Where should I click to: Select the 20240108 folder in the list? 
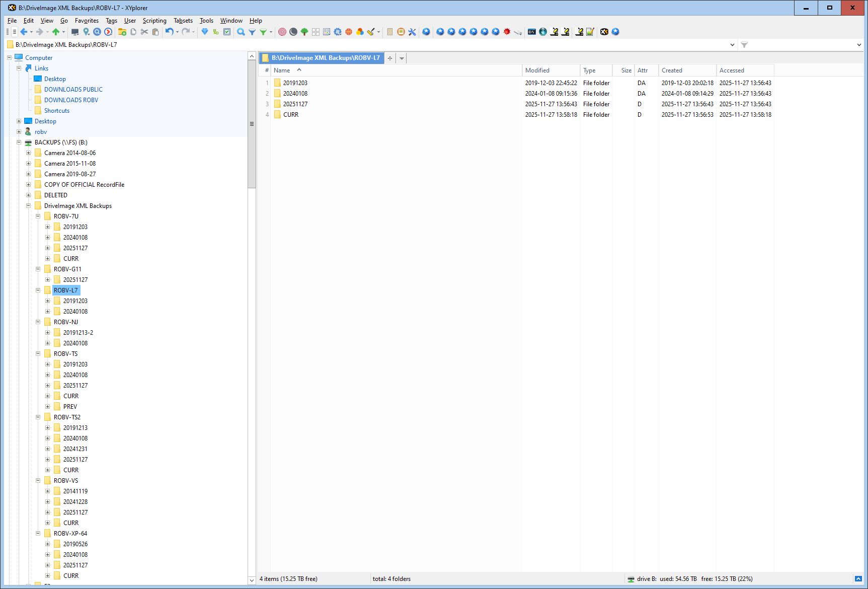point(295,93)
